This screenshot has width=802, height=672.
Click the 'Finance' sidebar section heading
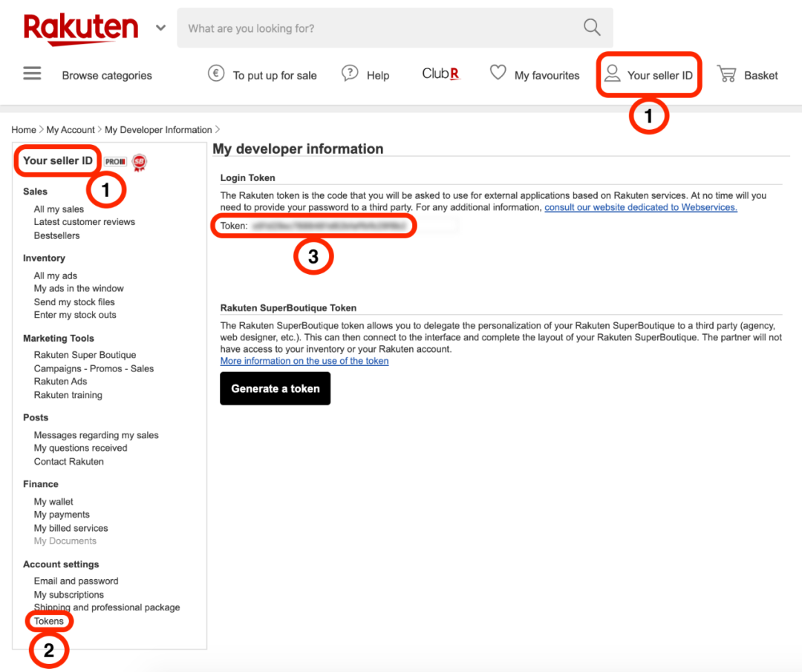pyautogui.click(x=40, y=484)
